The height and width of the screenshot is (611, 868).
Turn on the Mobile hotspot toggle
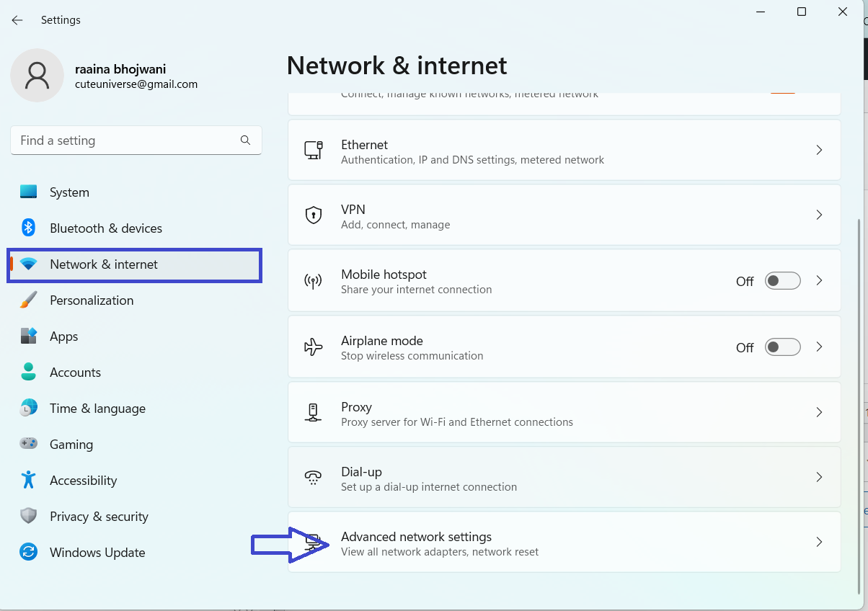[782, 281]
